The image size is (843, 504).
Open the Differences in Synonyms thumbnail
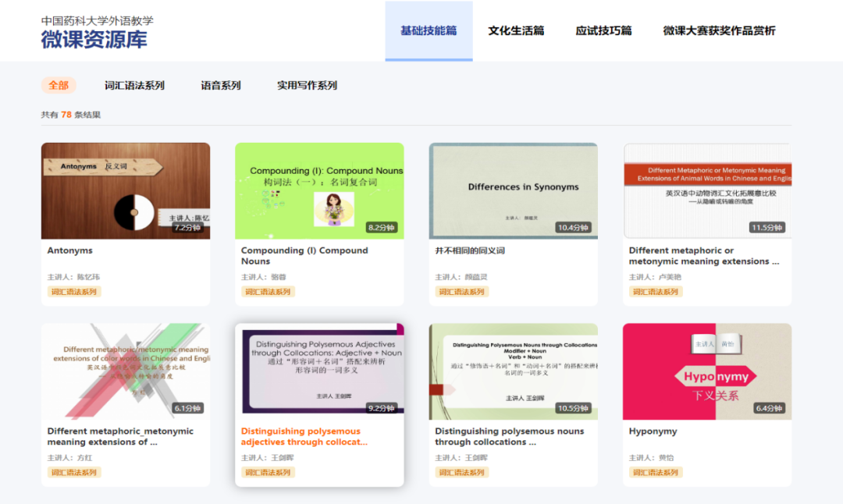tap(513, 190)
